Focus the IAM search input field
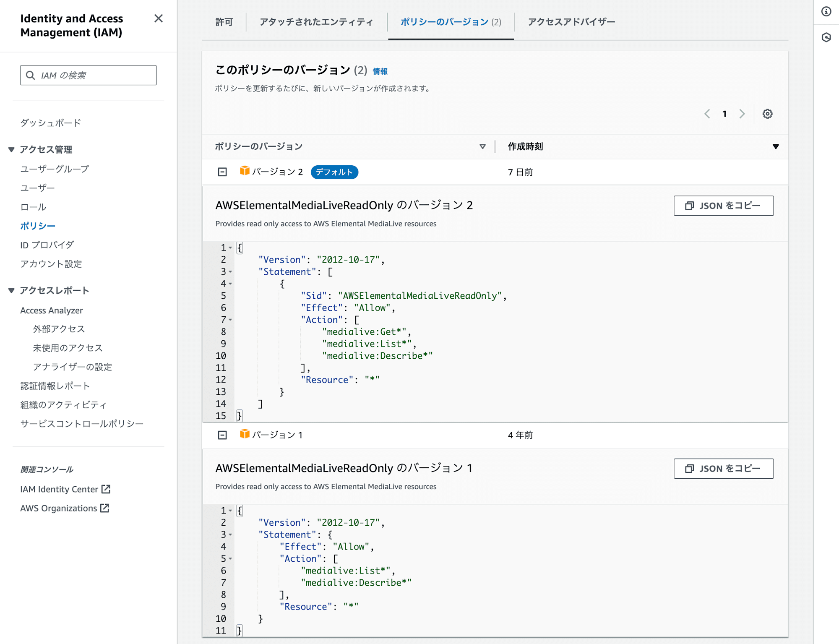This screenshot has width=839, height=644. pos(89,75)
